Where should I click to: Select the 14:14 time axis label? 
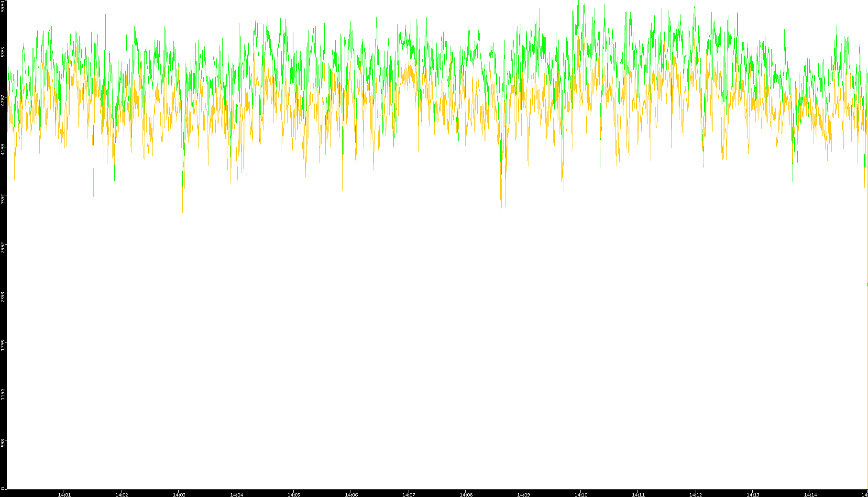click(810, 495)
